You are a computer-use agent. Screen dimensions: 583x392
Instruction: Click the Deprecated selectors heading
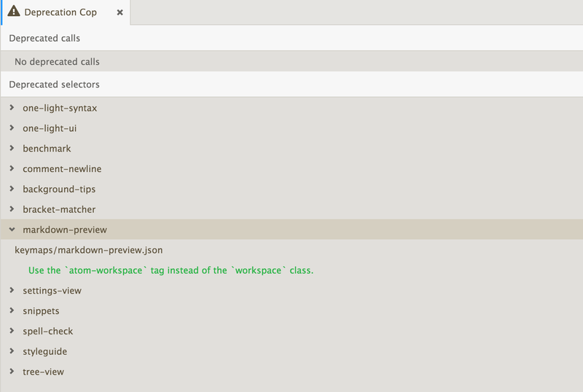pos(54,85)
